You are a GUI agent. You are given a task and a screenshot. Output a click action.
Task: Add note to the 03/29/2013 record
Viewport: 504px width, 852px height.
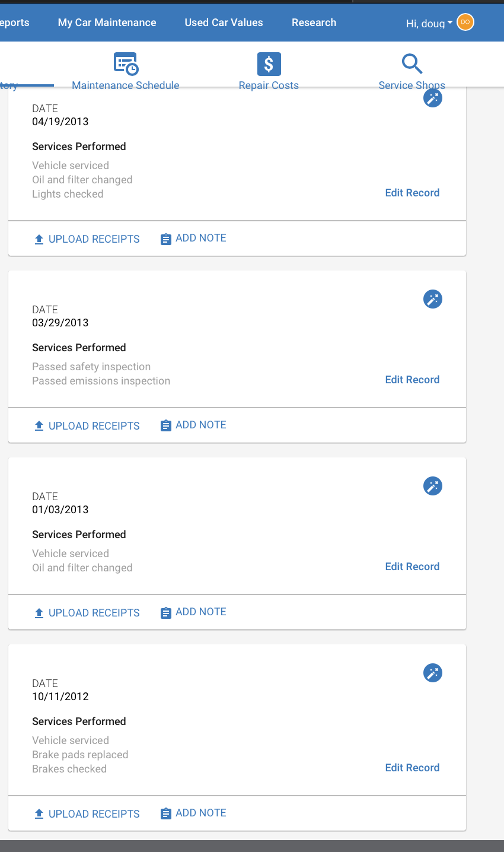(194, 425)
